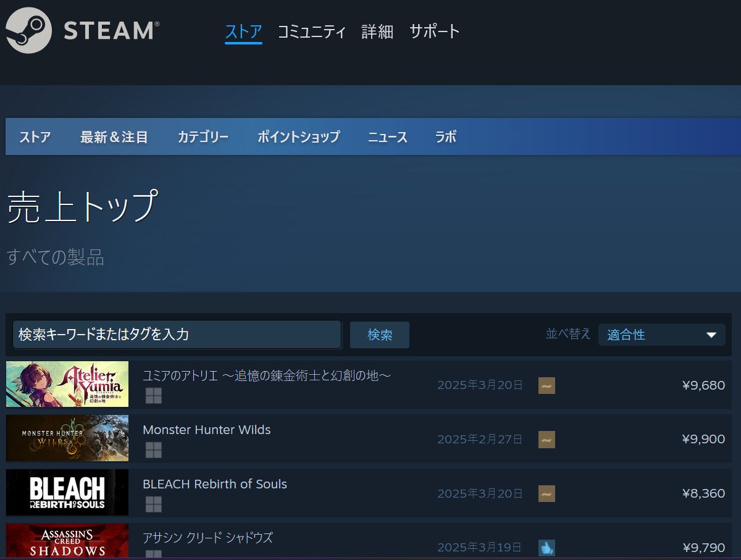This screenshot has width=741, height=560.
Task: Open the サポート top menu
Action: coord(435,31)
